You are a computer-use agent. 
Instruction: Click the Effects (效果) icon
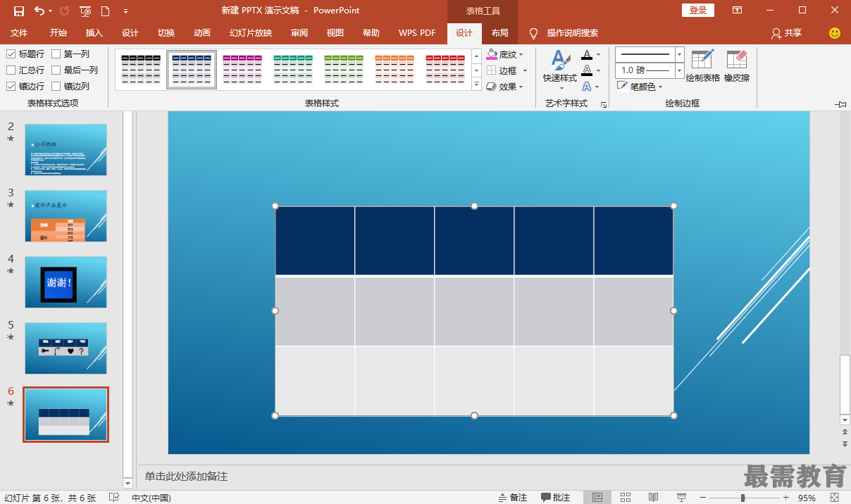(492, 87)
